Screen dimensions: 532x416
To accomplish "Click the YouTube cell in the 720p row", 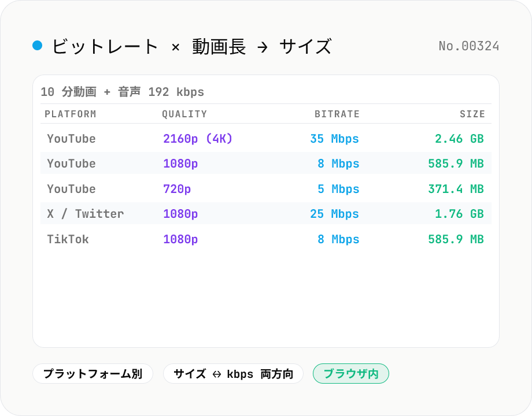I will coord(71,189).
